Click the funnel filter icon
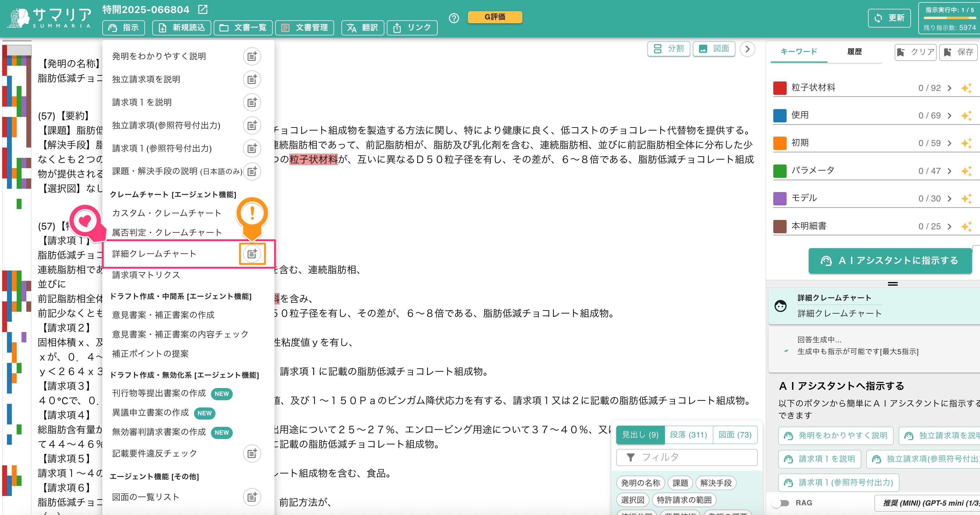Viewport: 980px width, 515px height. point(630,457)
